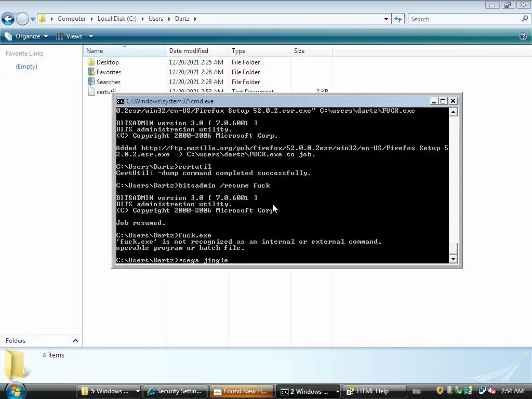
Task: Switch to Security Settings taskbar window
Action: 175,391
